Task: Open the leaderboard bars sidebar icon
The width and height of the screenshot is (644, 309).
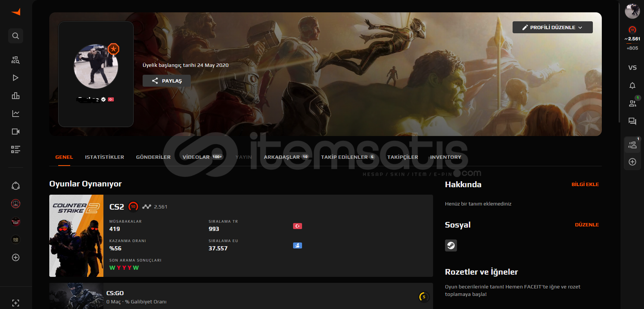Action: click(x=16, y=96)
